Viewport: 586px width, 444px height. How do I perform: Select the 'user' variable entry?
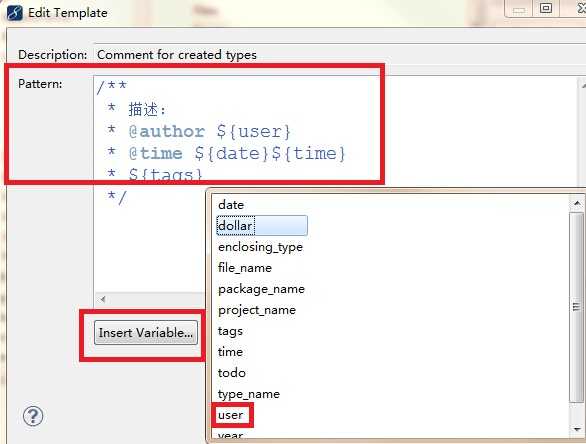click(x=231, y=415)
